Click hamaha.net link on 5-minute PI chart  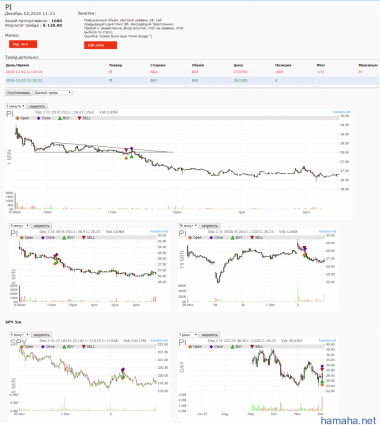click(x=159, y=231)
